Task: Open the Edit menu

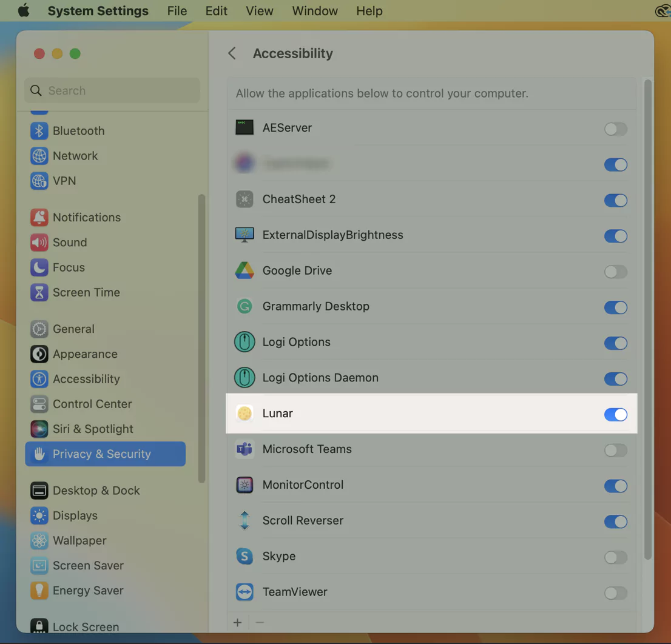Action: point(216,11)
